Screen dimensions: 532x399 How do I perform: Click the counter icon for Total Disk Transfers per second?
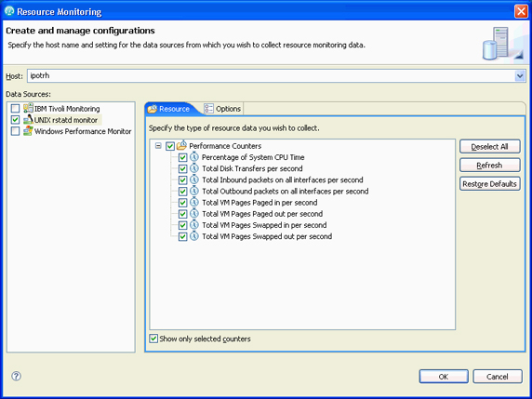[x=194, y=168]
